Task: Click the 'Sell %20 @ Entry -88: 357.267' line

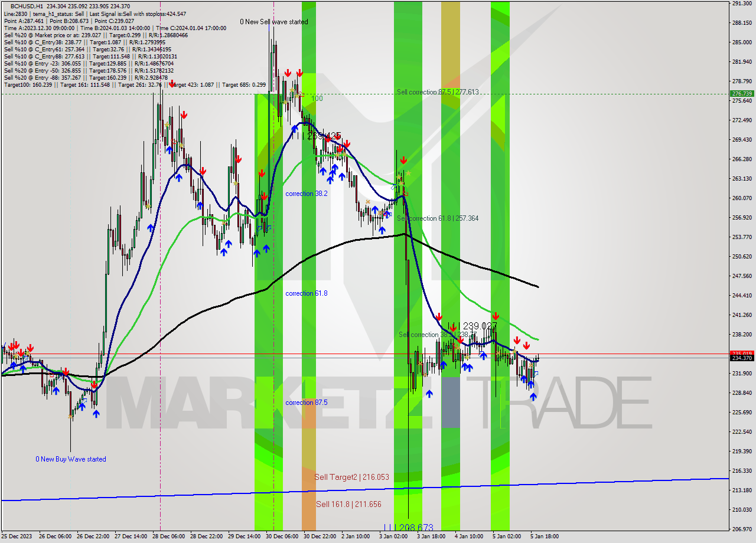Action: pyautogui.click(x=86, y=77)
